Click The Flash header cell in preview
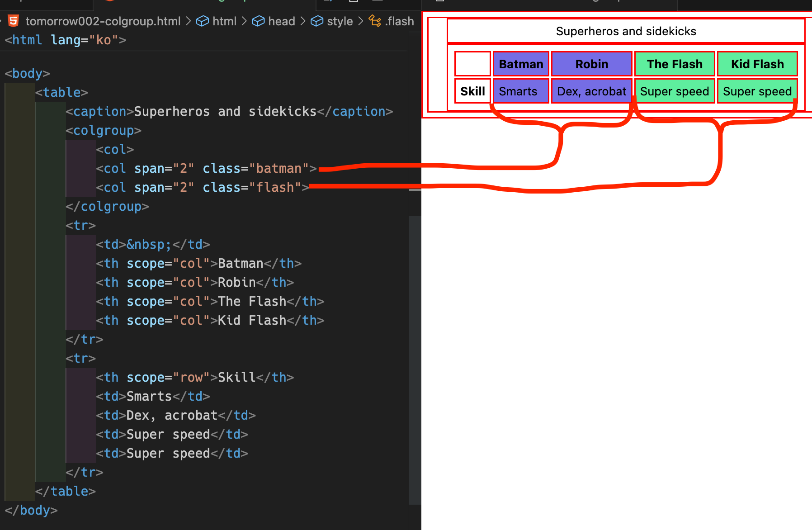Screen dimensions: 812x530 coord(675,64)
